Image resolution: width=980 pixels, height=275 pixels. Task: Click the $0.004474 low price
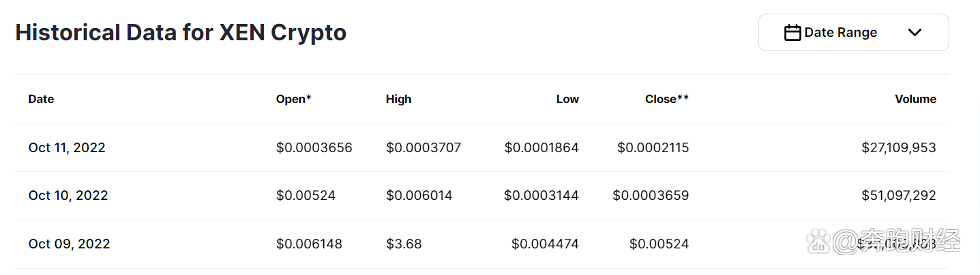[x=545, y=244]
